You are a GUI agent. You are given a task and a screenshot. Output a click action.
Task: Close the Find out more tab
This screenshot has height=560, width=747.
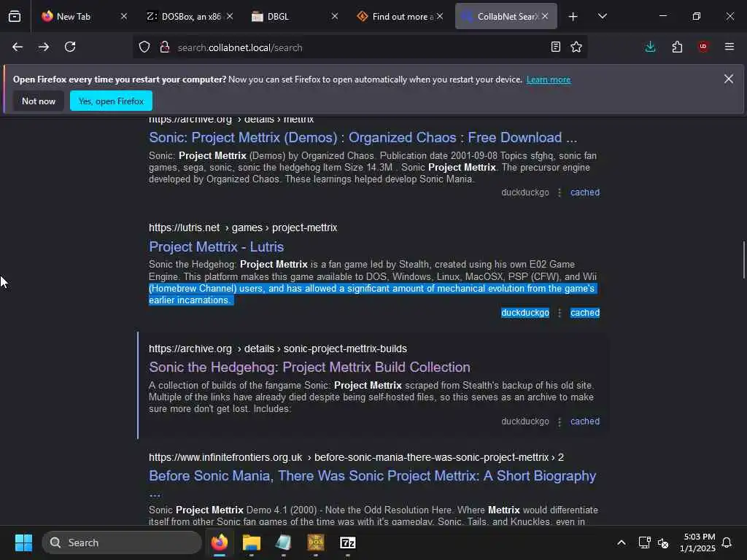coord(440,16)
